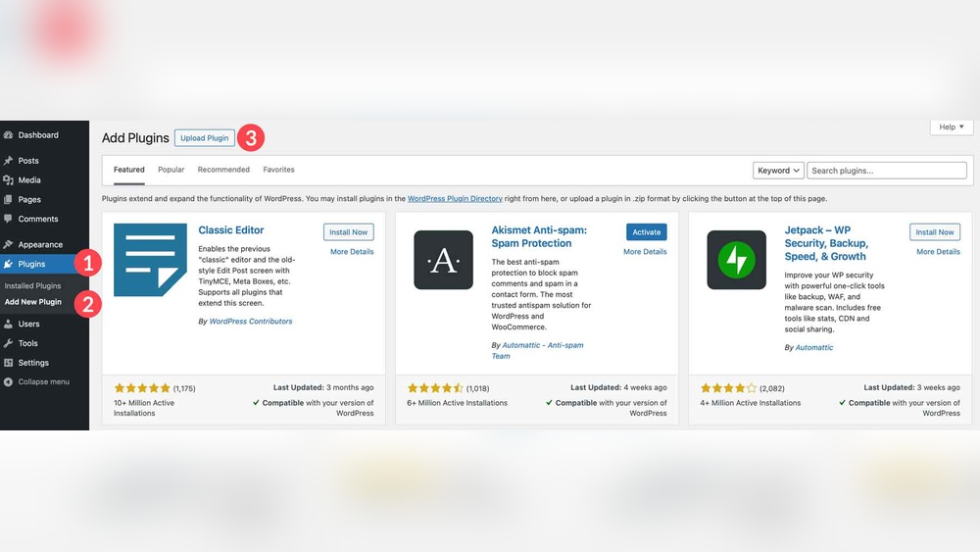Open Akismet Anti-spam title link
The height and width of the screenshot is (552, 980).
[539, 237]
